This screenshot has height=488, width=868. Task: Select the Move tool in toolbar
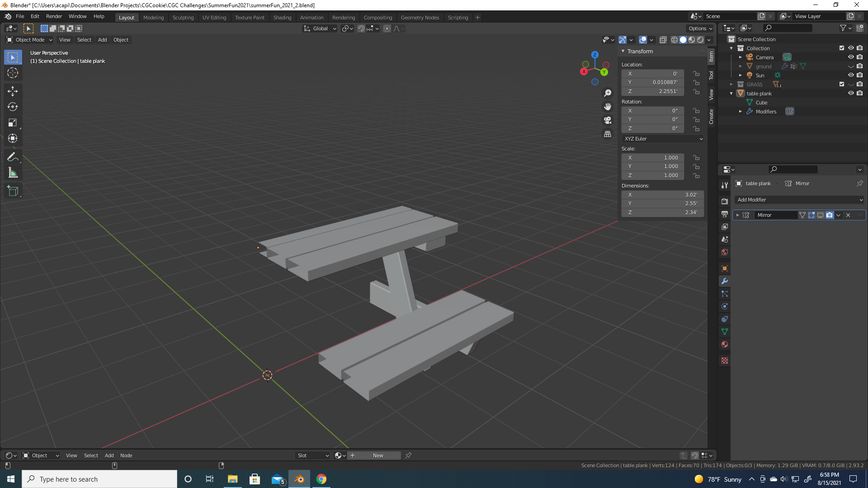point(13,91)
